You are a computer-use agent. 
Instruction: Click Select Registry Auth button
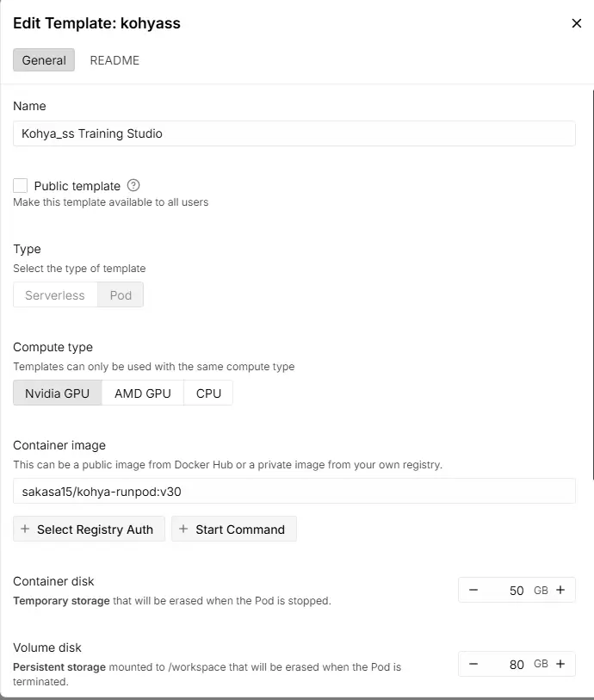89,530
